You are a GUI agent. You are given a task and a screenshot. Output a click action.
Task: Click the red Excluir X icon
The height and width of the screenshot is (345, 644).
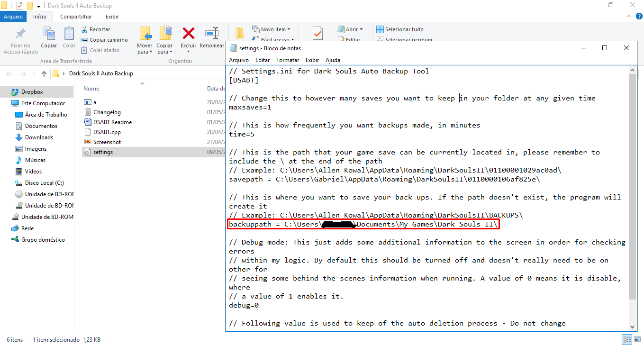pyautogui.click(x=189, y=33)
